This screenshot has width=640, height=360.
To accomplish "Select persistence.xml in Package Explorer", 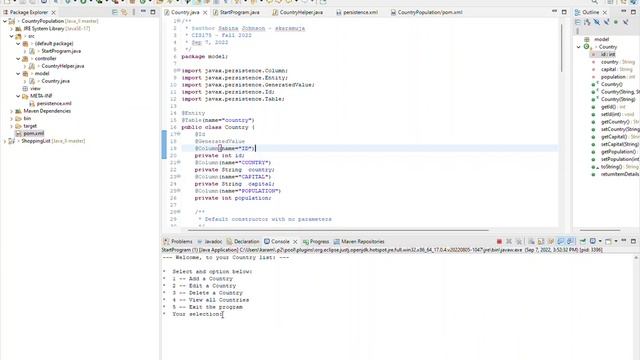I will (54, 104).
